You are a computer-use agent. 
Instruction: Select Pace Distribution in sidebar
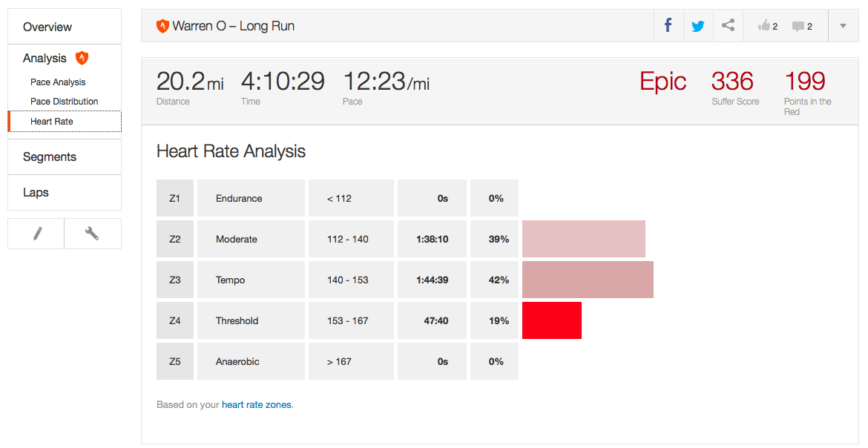pos(64,102)
